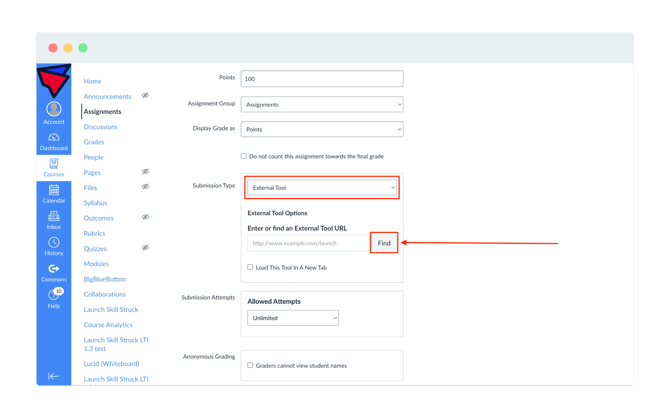Viewport: 670px width, 418px height.
Task: Click the Find button
Action: 384,243
